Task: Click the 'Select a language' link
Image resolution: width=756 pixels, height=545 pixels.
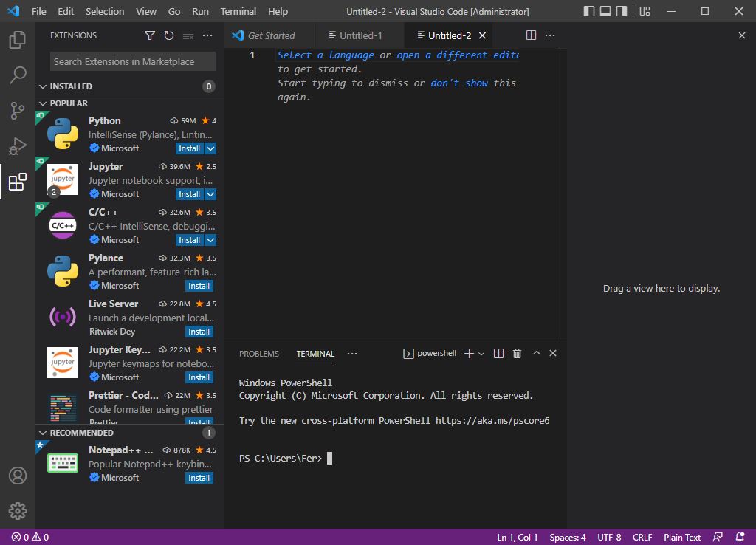Action: point(326,55)
